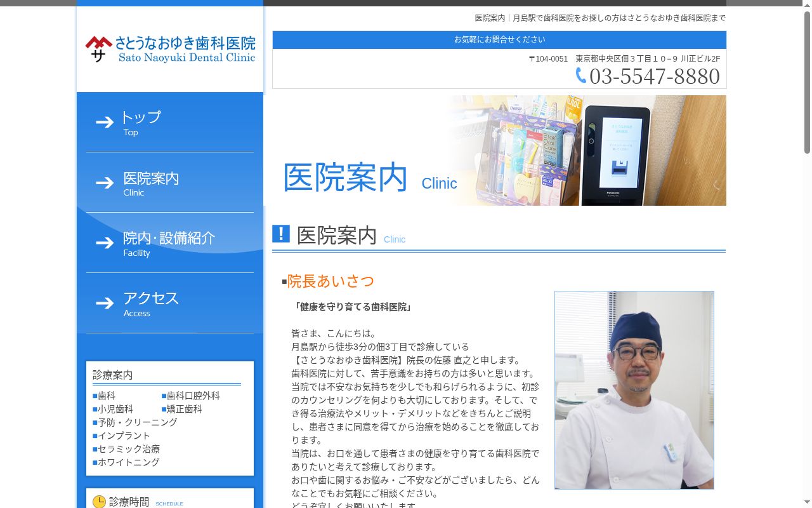The width and height of the screenshot is (812, 508).
Task: Click the arrow icon beside アクセス
Action: [105, 304]
